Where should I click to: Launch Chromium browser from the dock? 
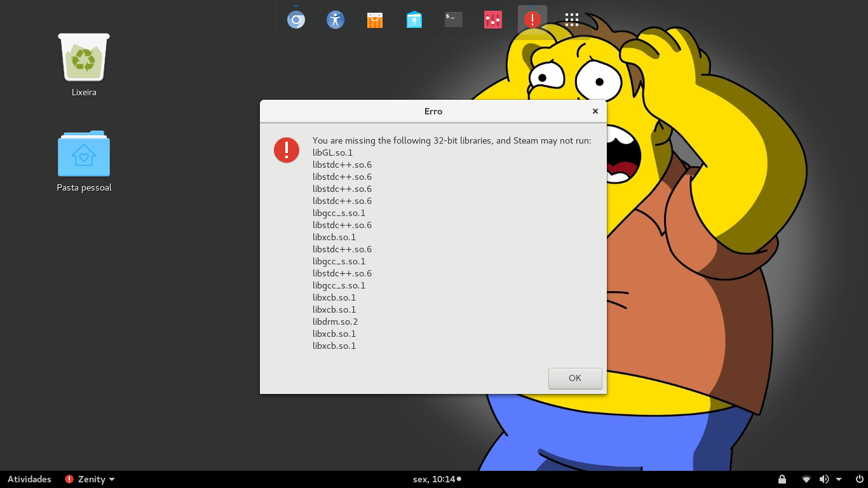pyautogui.click(x=296, y=20)
